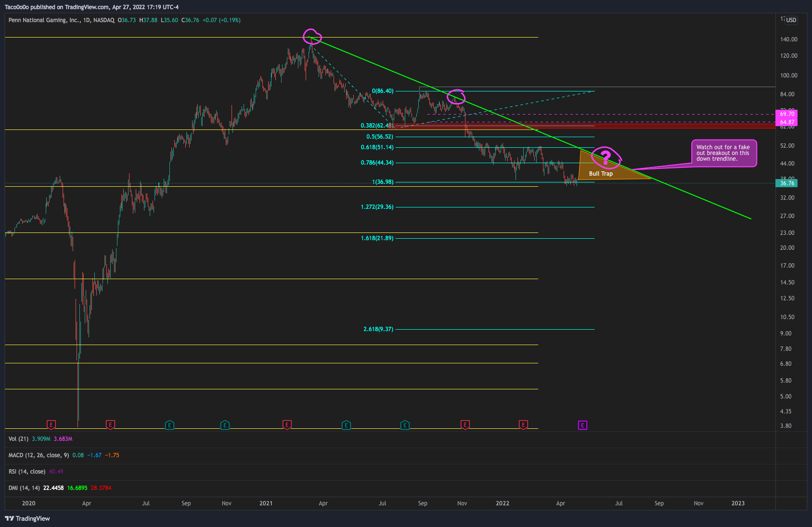Select the Vol (21) indicator label
812x527 pixels.
tap(18, 439)
